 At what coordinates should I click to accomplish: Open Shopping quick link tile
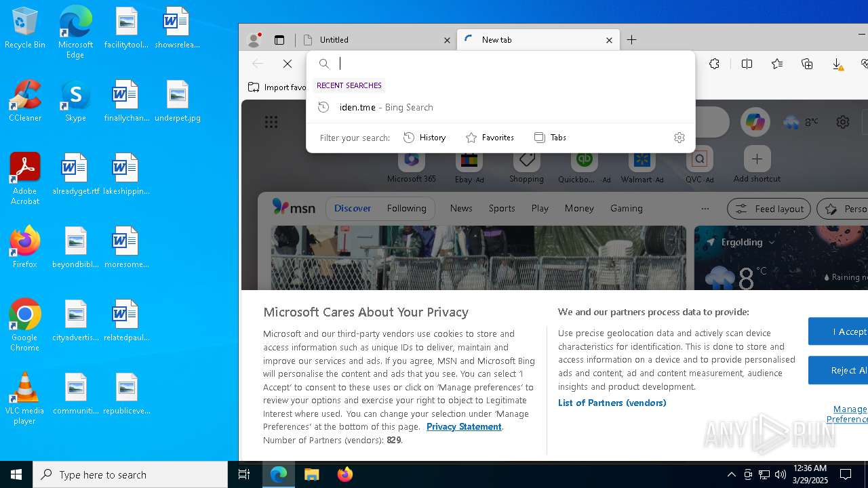tap(526, 166)
